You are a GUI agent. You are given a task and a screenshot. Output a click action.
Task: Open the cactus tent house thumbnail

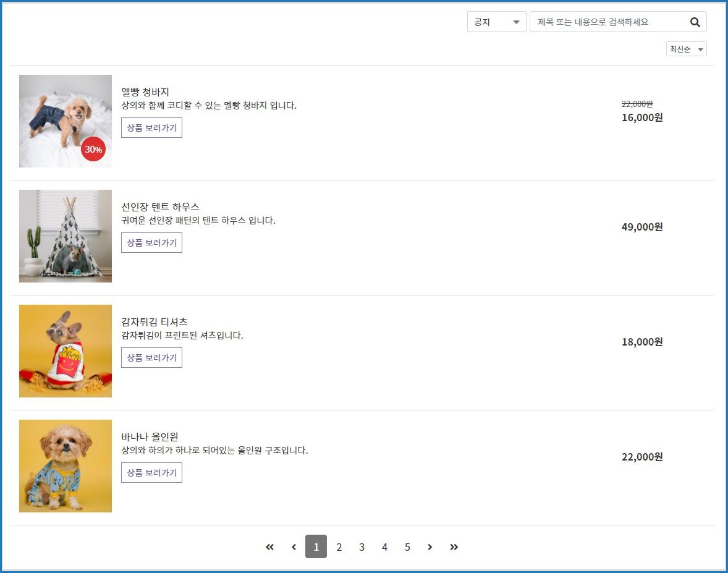pos(65,236)
